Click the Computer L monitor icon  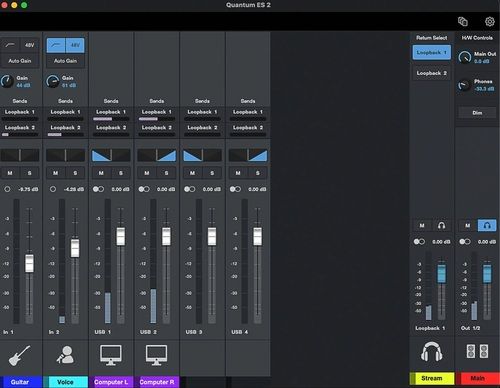tap(111, 355)
